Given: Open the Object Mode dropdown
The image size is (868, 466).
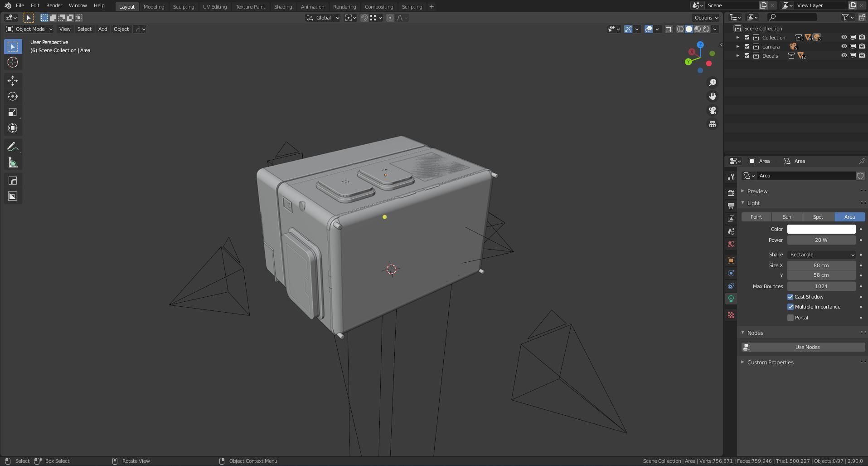Looking at the screenshot, I should click(29, 29).
